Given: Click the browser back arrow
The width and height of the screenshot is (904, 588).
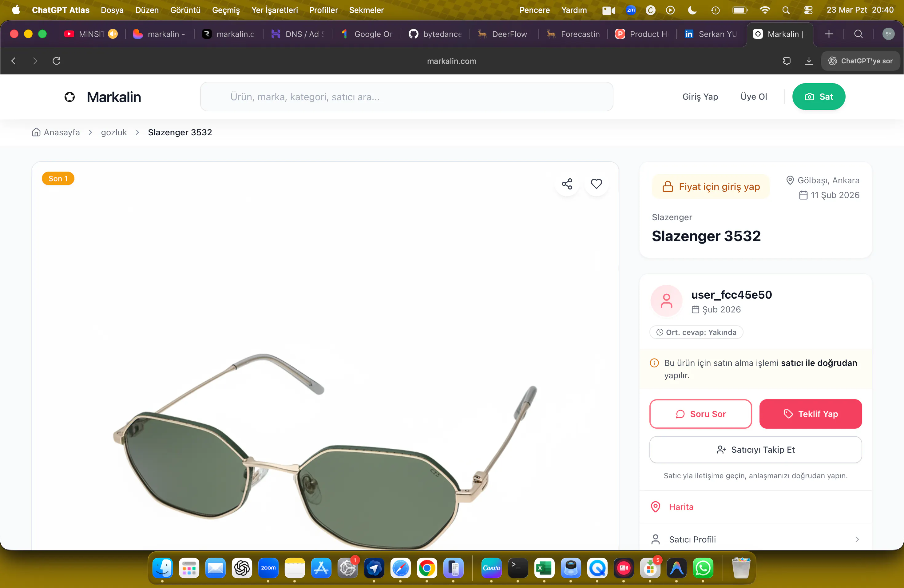Looking at the screenshot, I should 14,61.
